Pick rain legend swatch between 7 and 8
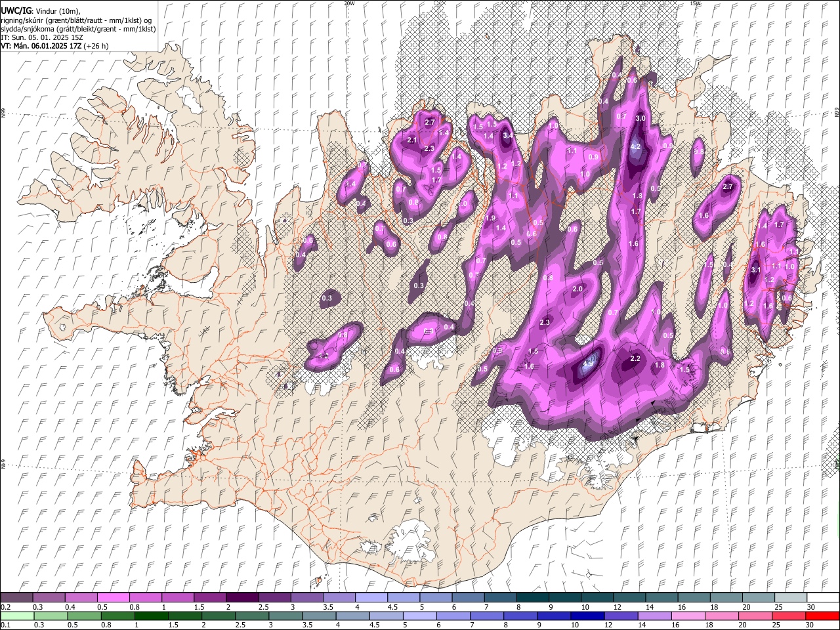The width and height of the screenshot is (840, 630). point(487,616)
